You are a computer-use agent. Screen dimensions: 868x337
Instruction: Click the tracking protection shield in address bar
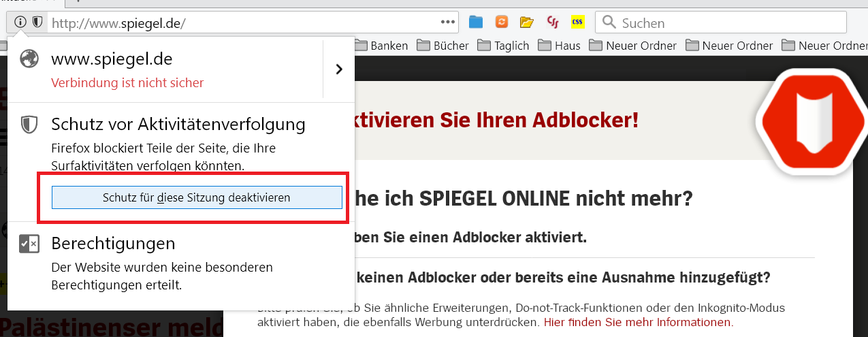37,22
